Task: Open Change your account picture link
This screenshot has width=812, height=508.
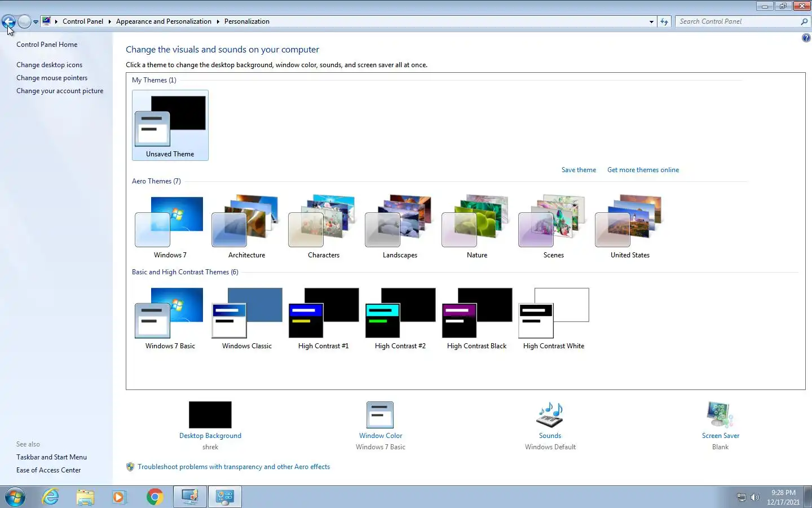Action: tap(60, 91)
